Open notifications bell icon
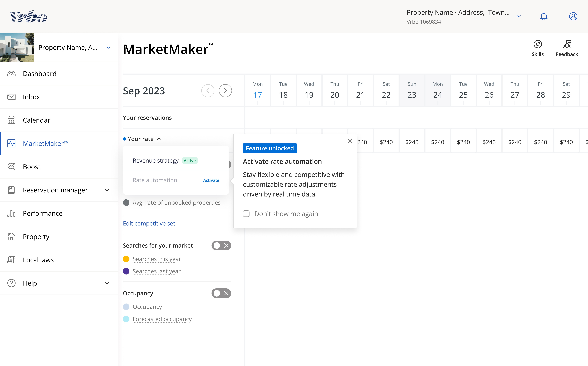 pyautogui.click(x=544, y=16)
